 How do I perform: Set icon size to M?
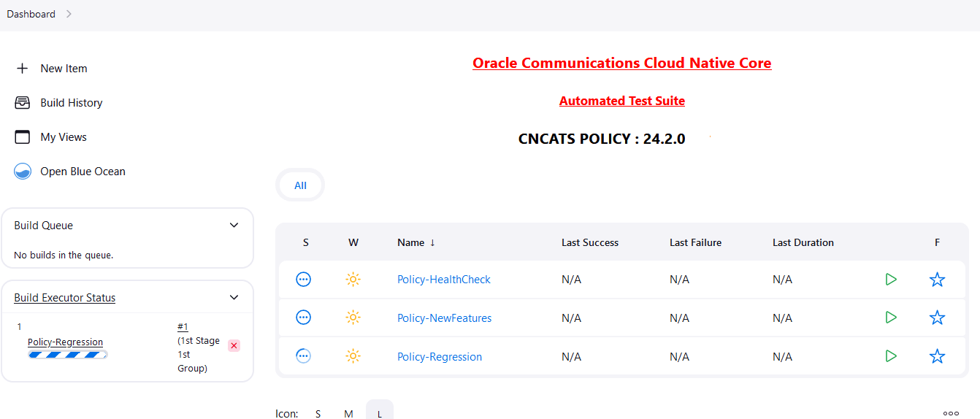click(349, 414)
